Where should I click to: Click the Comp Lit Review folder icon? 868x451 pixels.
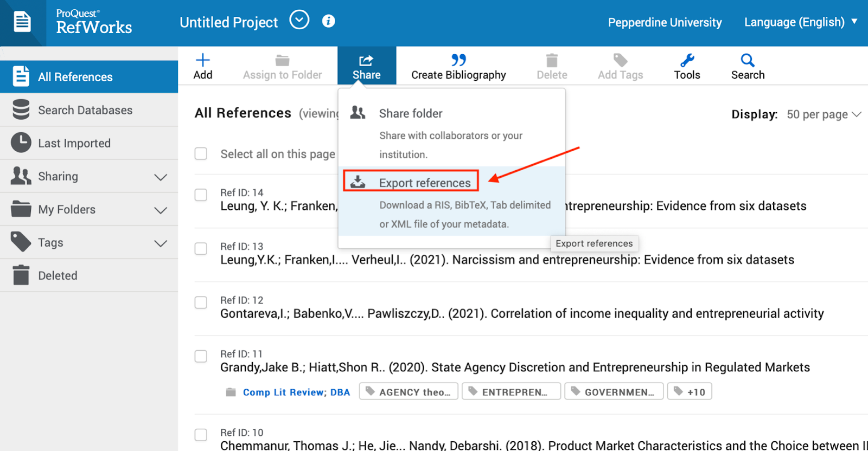(231, 392)
